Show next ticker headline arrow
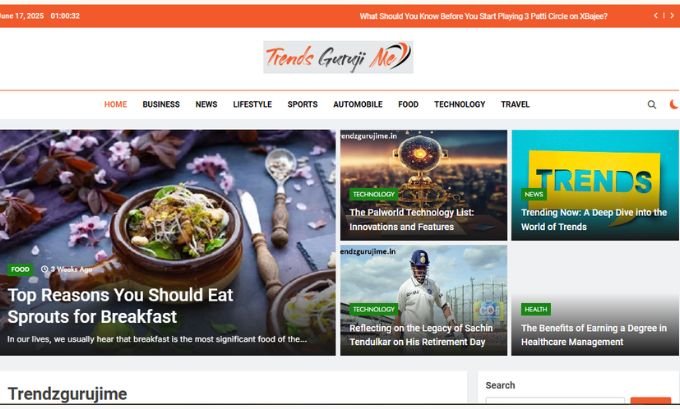 click(x=672, y=16)
